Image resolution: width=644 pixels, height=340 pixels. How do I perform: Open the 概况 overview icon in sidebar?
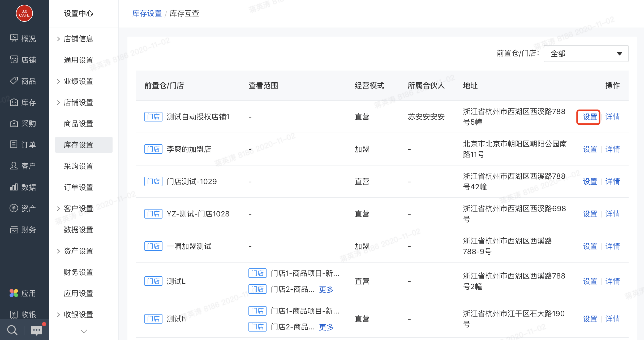14,38
